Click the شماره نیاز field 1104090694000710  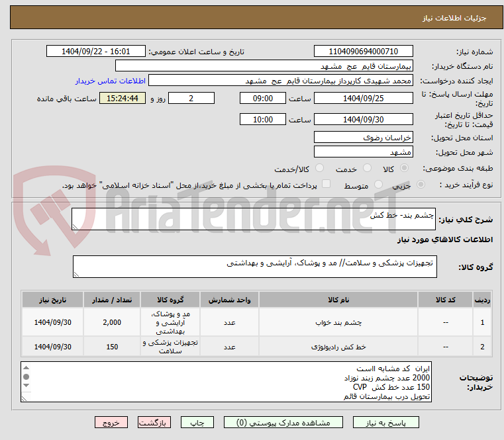point(363,52)
